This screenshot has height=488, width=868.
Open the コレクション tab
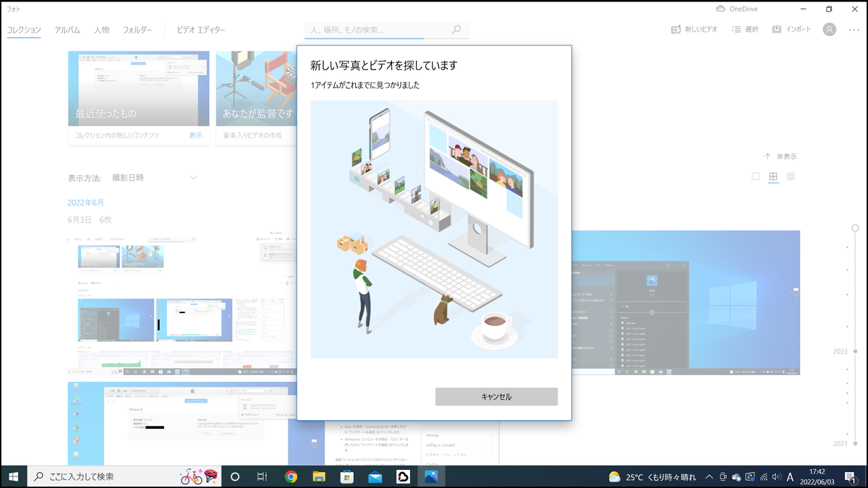point(24,30)
